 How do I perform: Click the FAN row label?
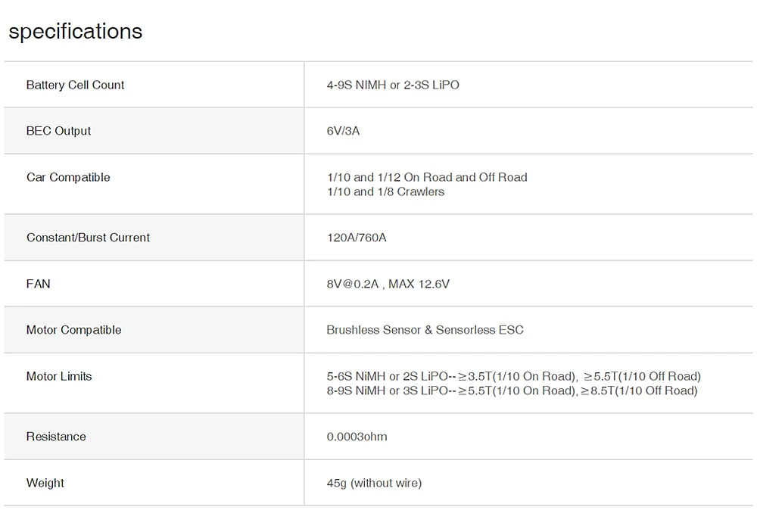(39, 284)
